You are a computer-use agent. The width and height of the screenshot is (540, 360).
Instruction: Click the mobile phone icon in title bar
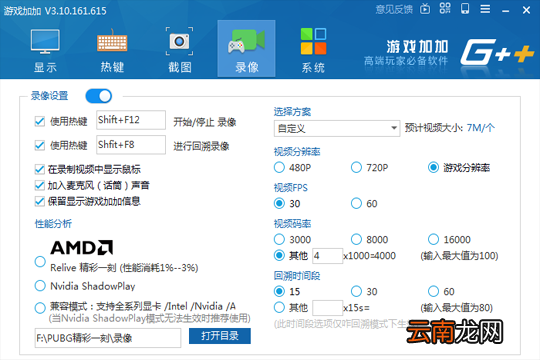pos(465,9)
